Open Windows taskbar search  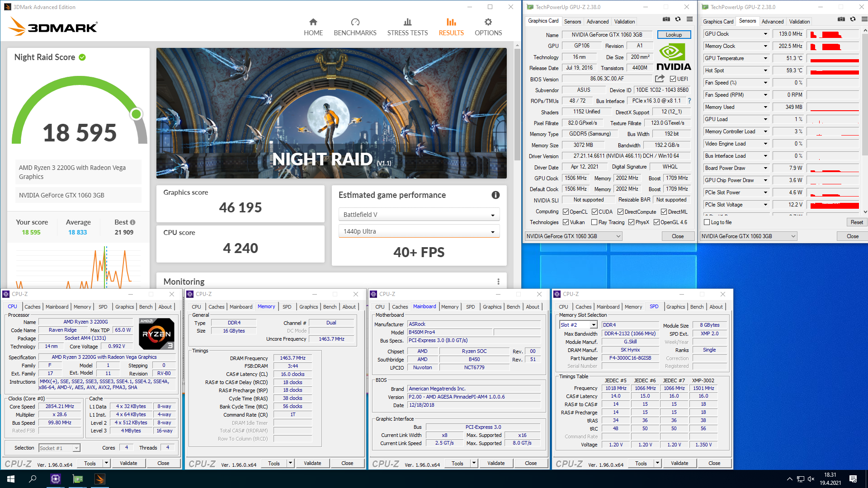pyautogui.click(x=33, y=479)
